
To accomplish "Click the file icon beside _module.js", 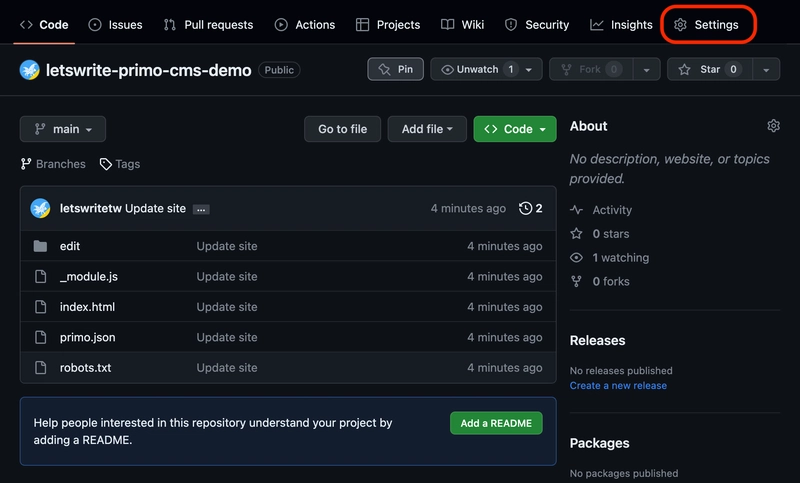I will tap(40, 276).
